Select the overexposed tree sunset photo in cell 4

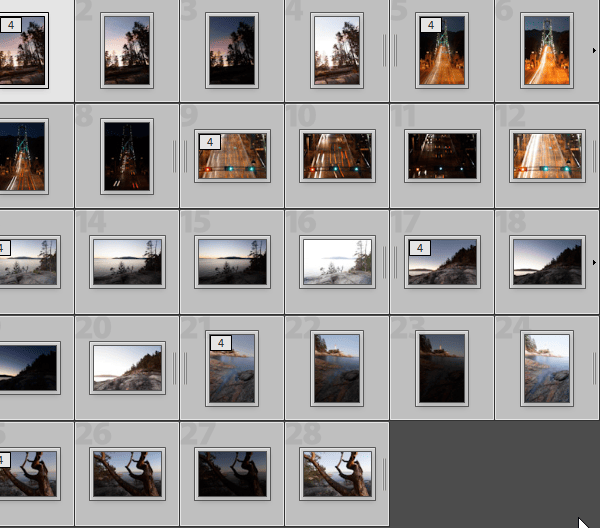tap(337, 50)
